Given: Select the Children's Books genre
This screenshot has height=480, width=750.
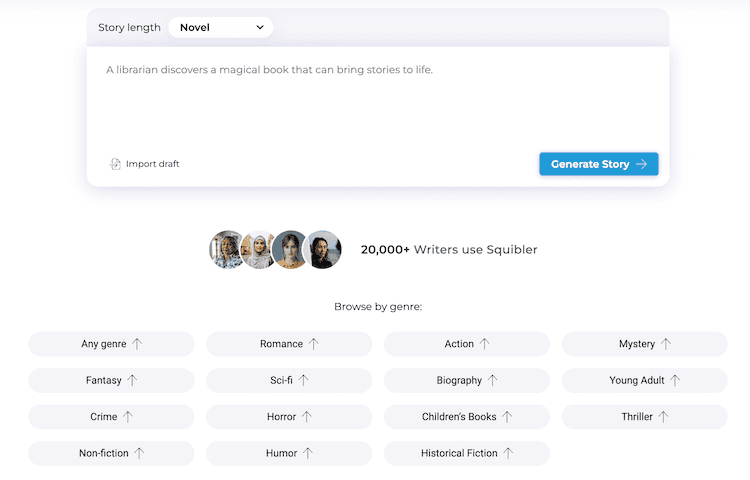Looking at the screenshot, I should pyautogui.click(x=467, y=416).
